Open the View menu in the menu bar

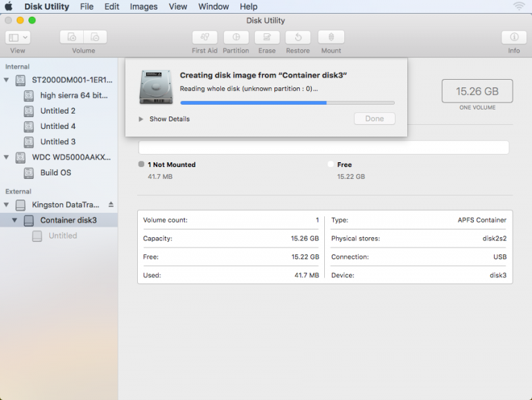coord(178,6)
